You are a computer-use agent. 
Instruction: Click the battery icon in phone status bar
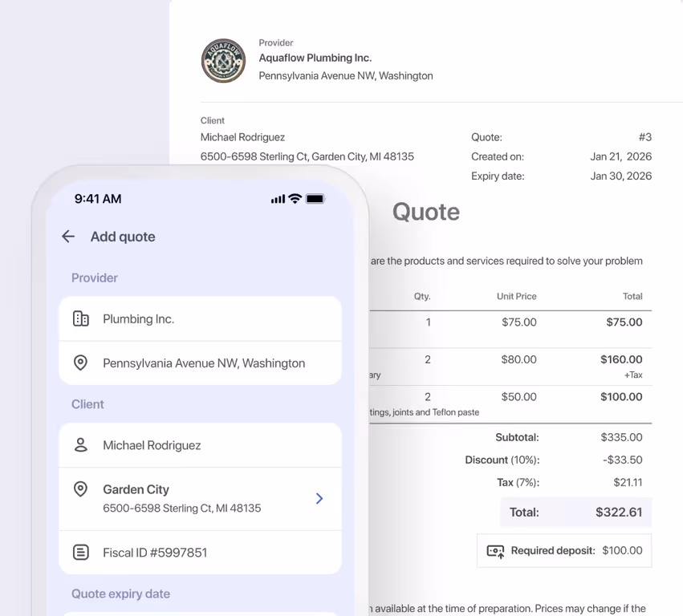point(315,199)
